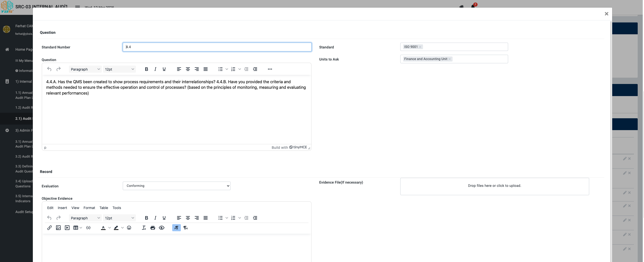Toggle preview eye icon in evidence editor
644x262 pixels.
pyautogui.click(x=162, y=228)
